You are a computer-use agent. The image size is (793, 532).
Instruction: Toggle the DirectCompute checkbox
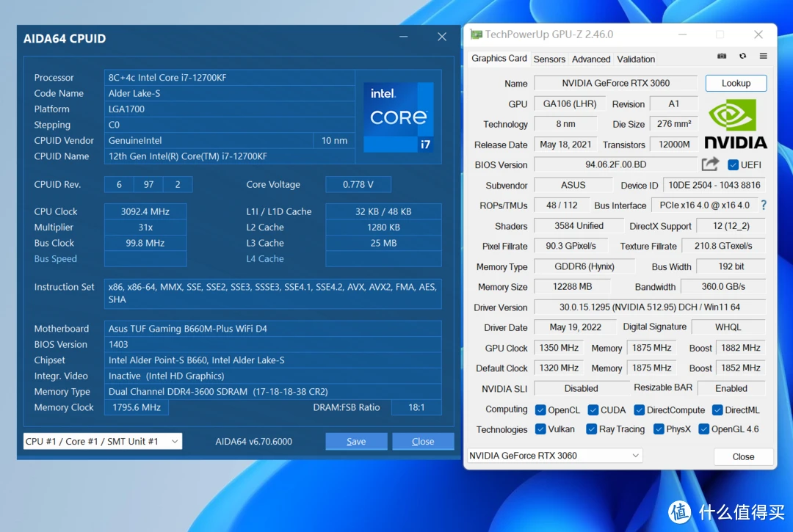pyautogui.click(x=640, y=409)
